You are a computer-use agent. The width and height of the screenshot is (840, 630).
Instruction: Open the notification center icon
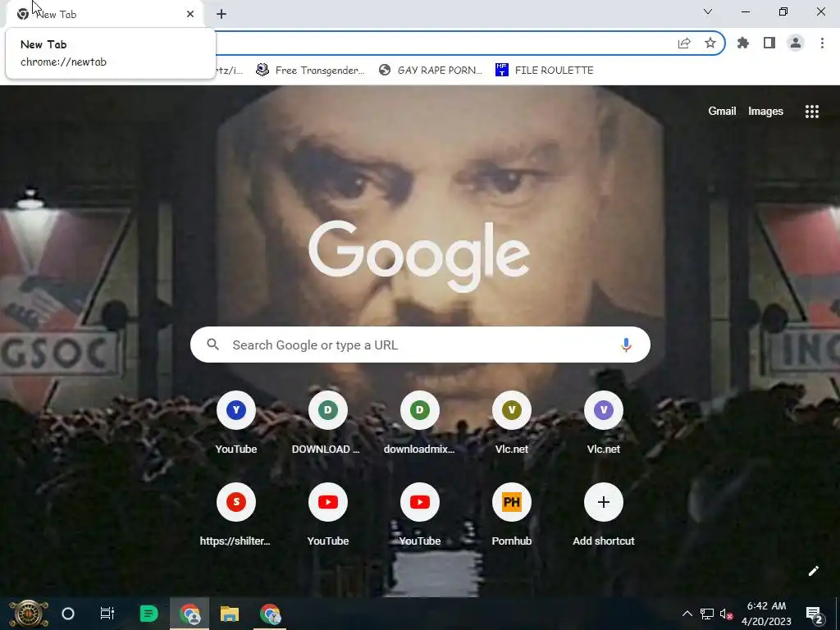(x=815, y=615)
